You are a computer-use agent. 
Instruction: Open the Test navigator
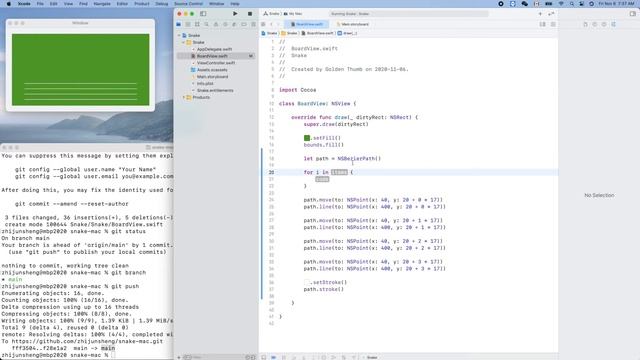[x=225, y=24]
